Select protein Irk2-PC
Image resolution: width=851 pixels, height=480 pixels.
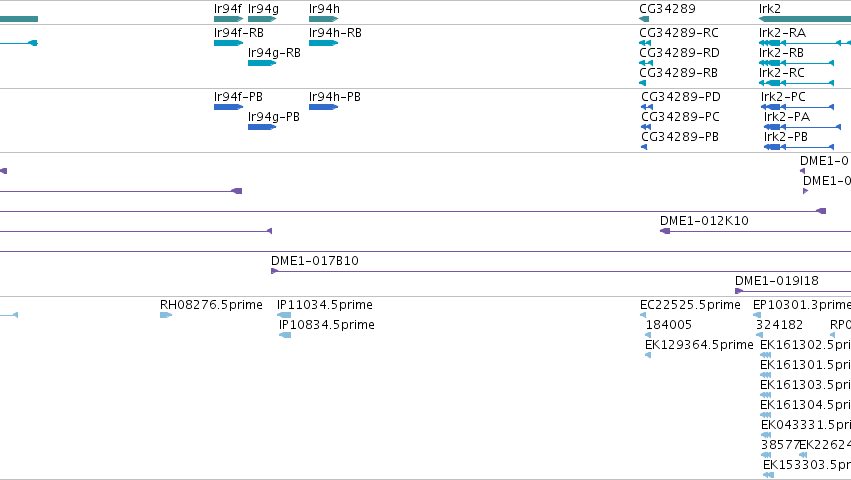pyautogui.click(x=797, y=107)
